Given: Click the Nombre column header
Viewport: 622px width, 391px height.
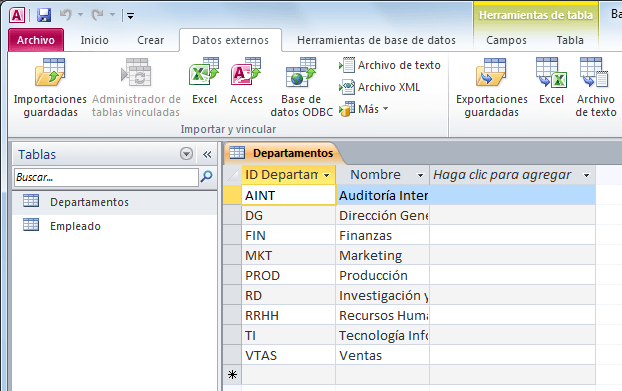Looking at the screenshot, I should pos(376,175).
